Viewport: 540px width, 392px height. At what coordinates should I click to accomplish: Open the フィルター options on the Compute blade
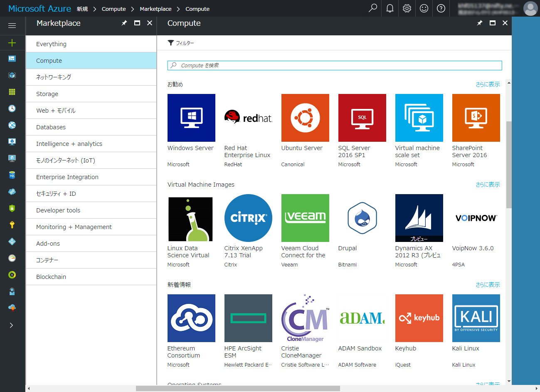pyautogui.click(x=180, y=43)
